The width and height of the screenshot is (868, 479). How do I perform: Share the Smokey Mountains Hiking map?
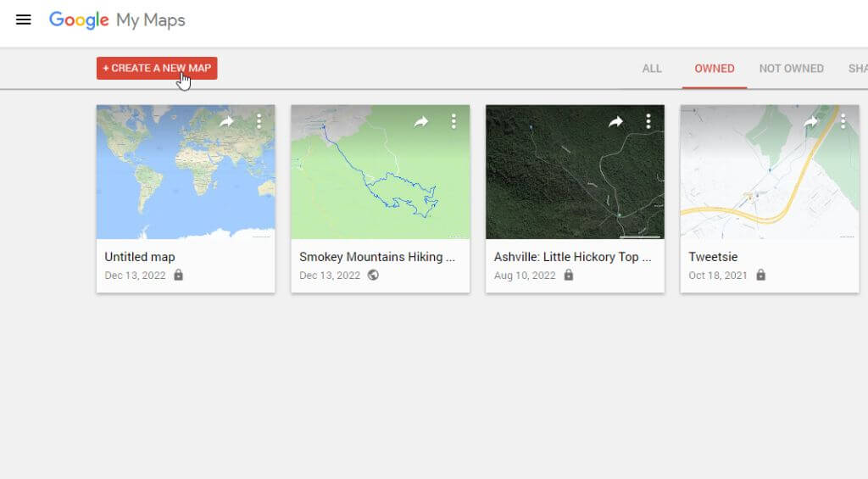pyautogui.click(x=421, y=122)
